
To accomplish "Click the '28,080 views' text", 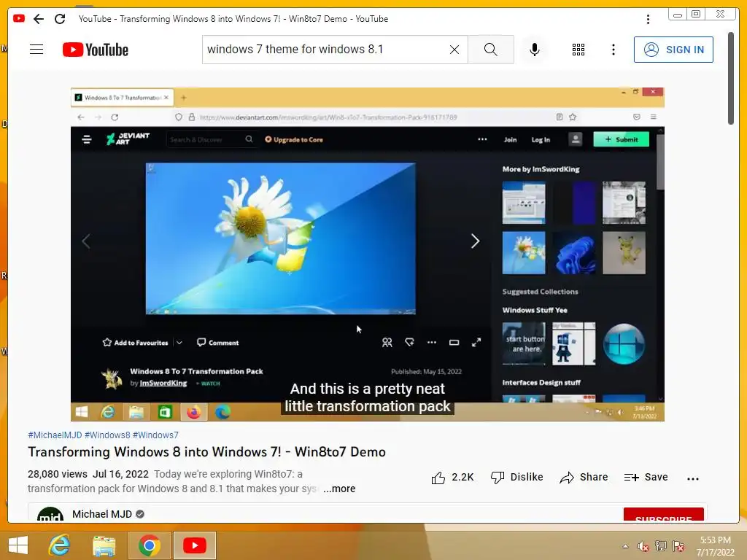I will click(58, 474).
